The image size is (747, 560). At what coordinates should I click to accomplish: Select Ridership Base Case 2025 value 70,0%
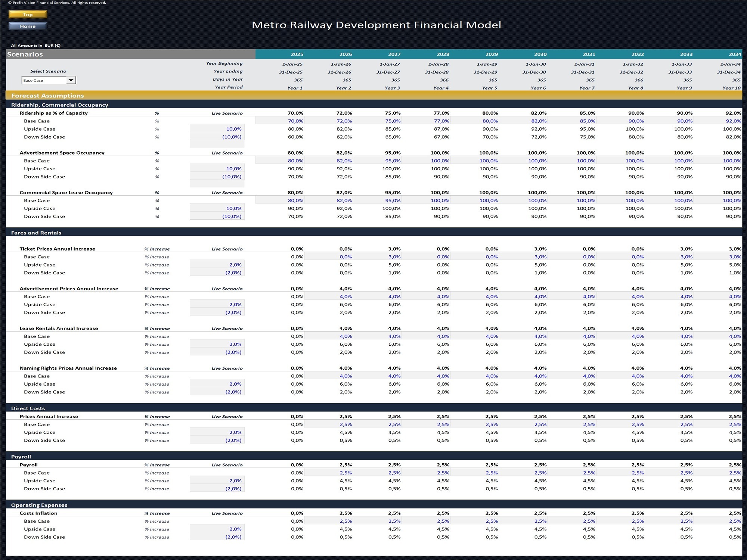tap(280, 121)
